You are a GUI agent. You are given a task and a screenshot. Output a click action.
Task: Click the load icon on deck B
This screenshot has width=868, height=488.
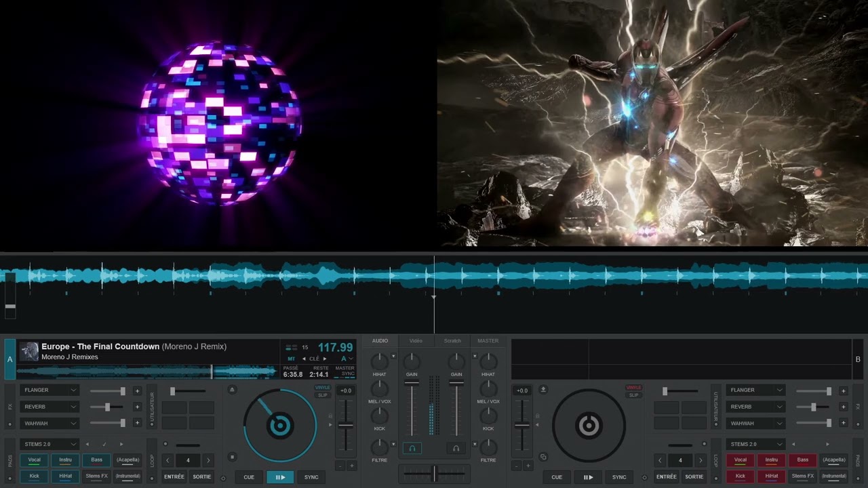pyautogui.click(x=543, y=390)
